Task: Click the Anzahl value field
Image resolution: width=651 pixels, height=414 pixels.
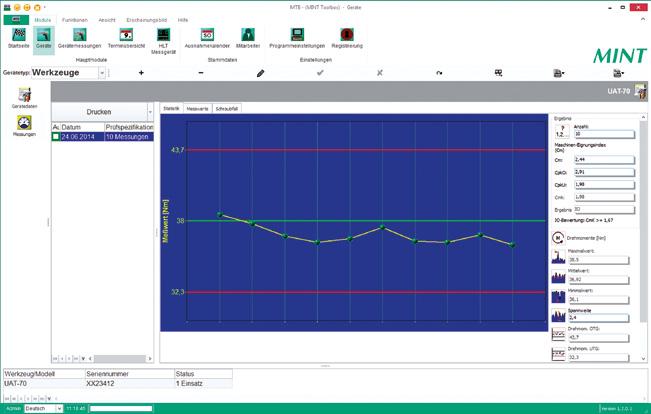Action: [x=604, y=134]
